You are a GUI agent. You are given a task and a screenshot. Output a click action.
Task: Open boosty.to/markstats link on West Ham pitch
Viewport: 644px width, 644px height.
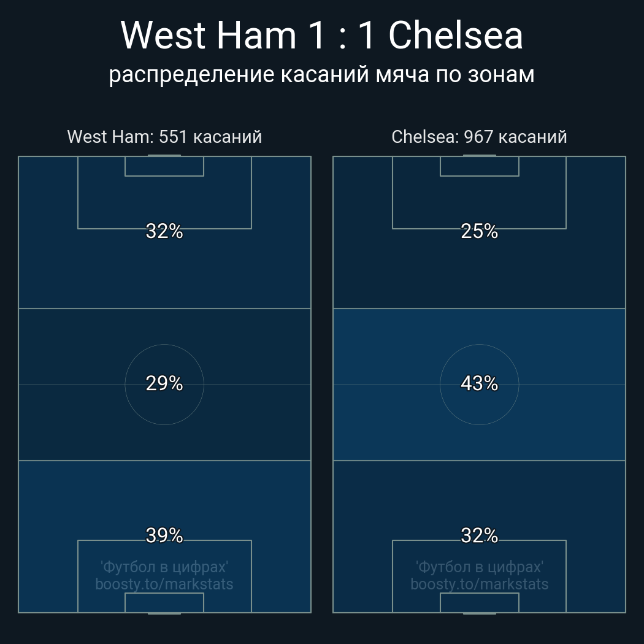point(164,584)
